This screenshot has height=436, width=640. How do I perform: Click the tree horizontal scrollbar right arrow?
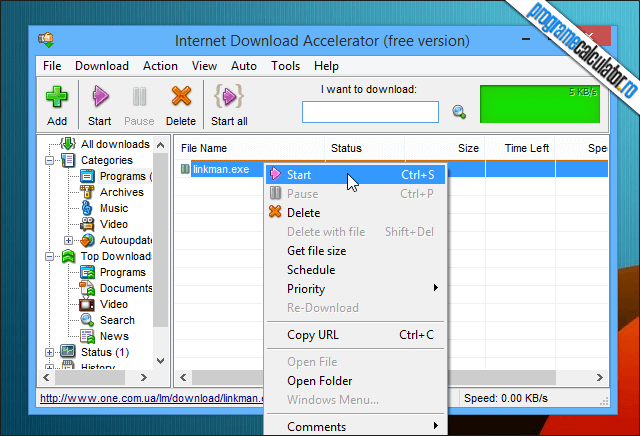click(x=144, y=378)
